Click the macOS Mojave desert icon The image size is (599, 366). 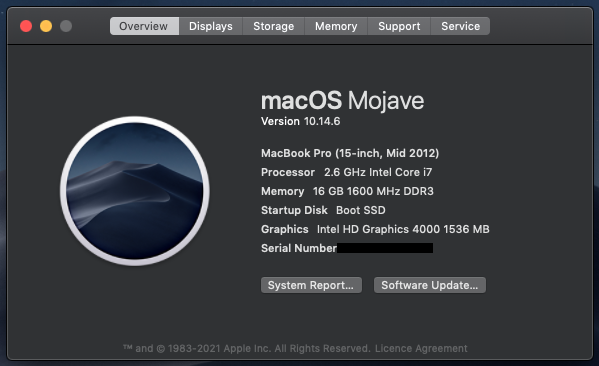[134, 191]
